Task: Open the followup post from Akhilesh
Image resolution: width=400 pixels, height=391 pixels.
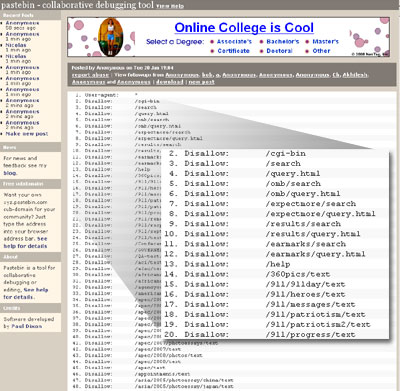Action: click(355, 75)
